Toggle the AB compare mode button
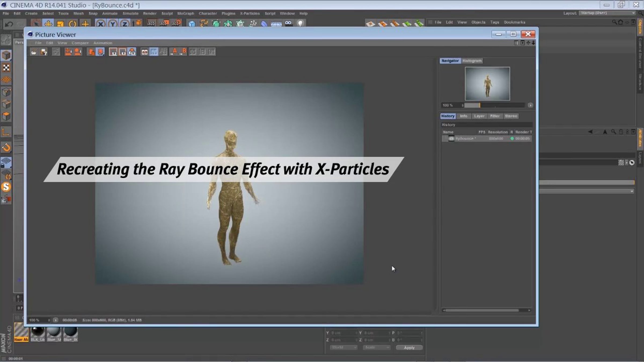The image size is (644, 362). pos(145,52)
